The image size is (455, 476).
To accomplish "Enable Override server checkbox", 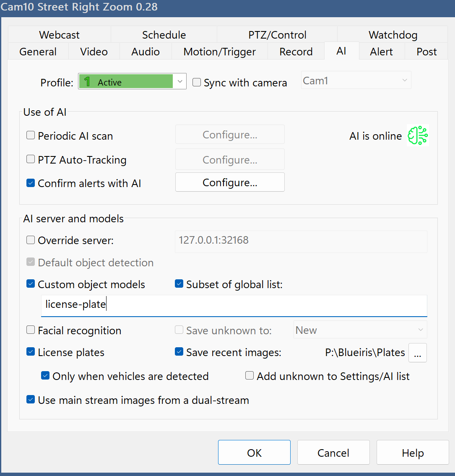I will pyautogui.click(x=31, y=240).
